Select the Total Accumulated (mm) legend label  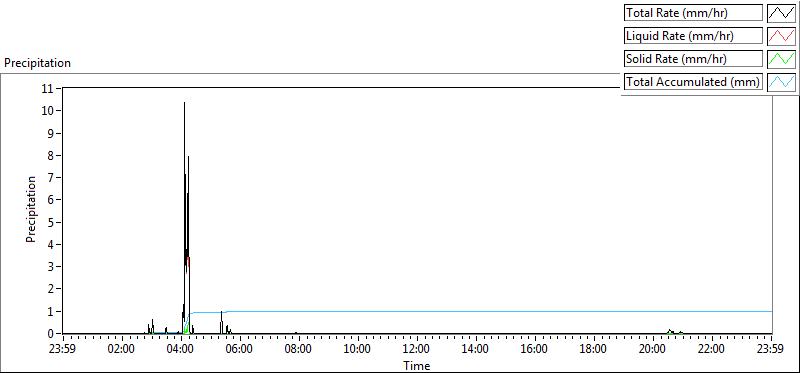(693, 82)
